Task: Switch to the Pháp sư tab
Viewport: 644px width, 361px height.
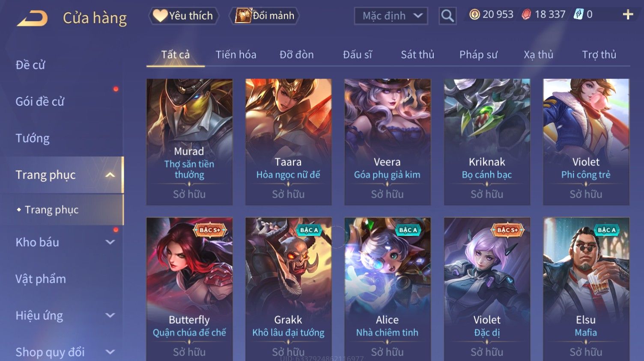Action: click(478, 55)
